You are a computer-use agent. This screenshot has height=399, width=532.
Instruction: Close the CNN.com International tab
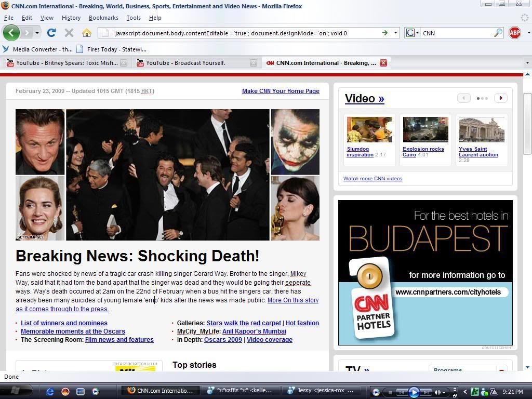click(x=383, y=63)
